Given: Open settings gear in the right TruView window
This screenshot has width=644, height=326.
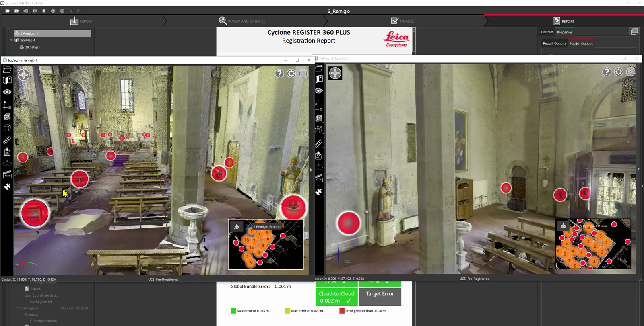Looking at the screenshot, I should coord(619,72).
